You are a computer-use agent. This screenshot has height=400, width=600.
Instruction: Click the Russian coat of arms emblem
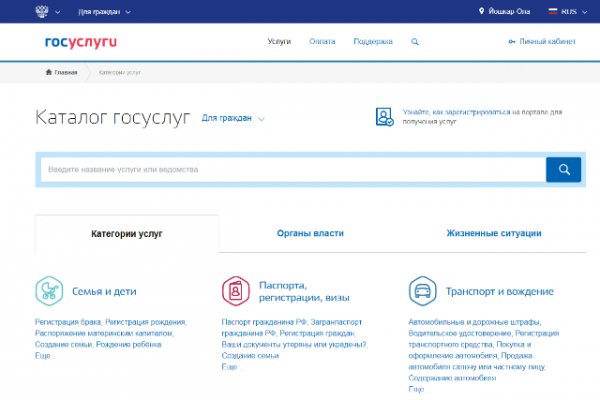[41, 13]
